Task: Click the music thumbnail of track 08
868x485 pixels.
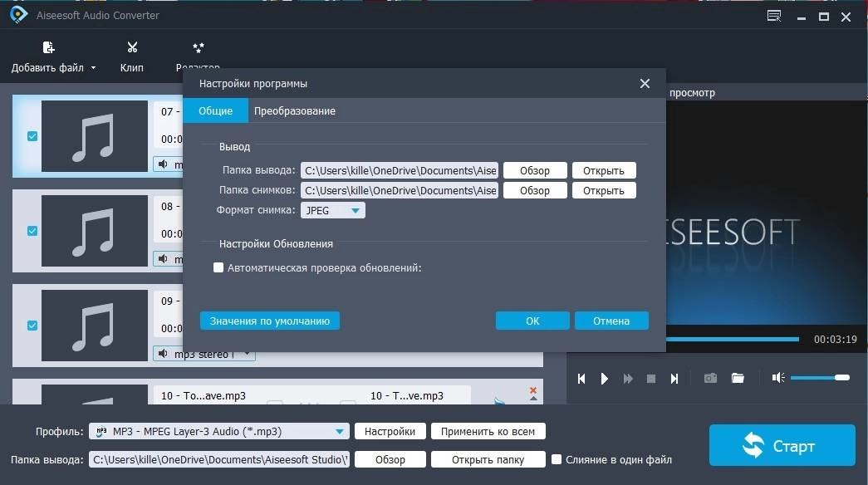Action: pyautogui.click(x=95, y=231)
